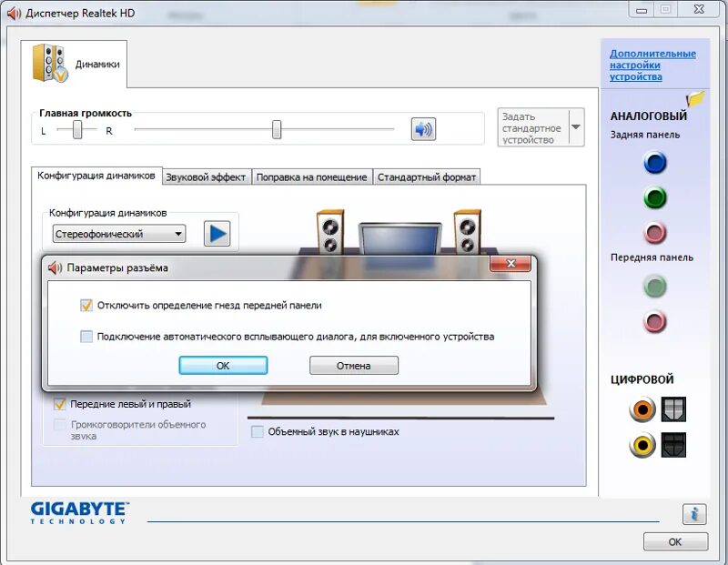This screenshot has height=565, width=728.
Task: Play the speaker test sound
Action: point(217,234)
